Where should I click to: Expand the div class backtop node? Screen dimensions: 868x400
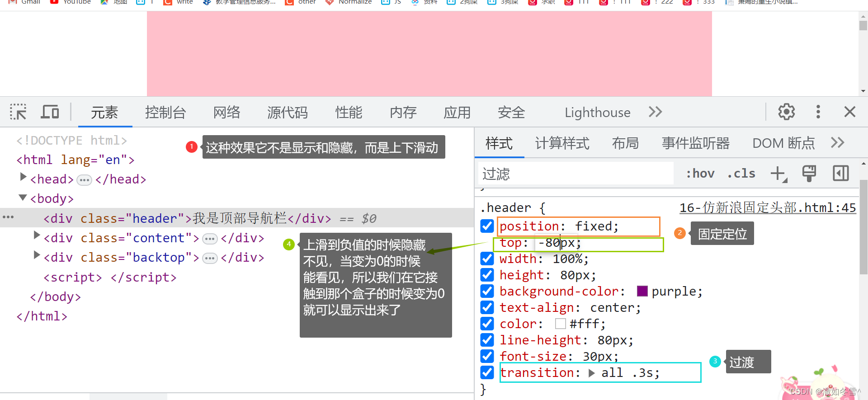tap(37, 255)
